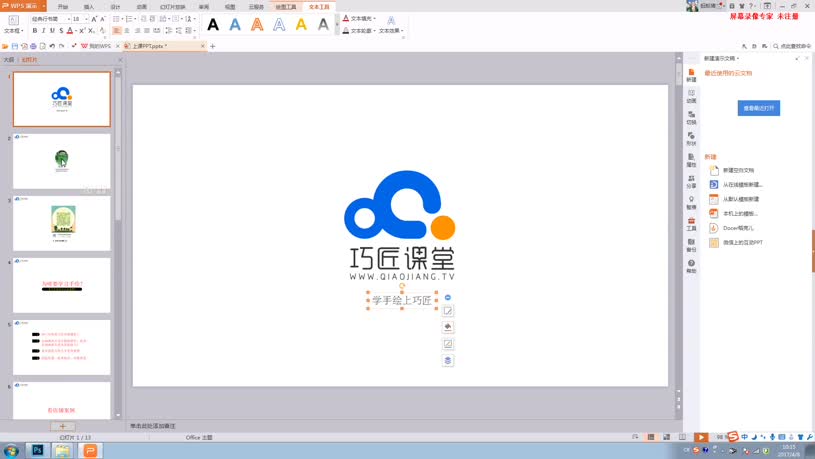Viewport: 815px width, 459px height.
Task: Open the 动画 animation sidebar icon
Action: (691, 96)
